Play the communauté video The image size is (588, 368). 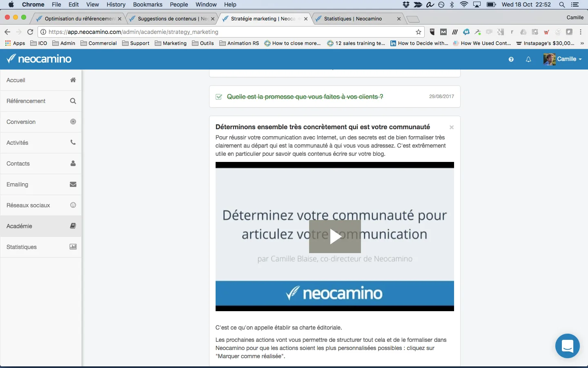click(x=335, y=236)
